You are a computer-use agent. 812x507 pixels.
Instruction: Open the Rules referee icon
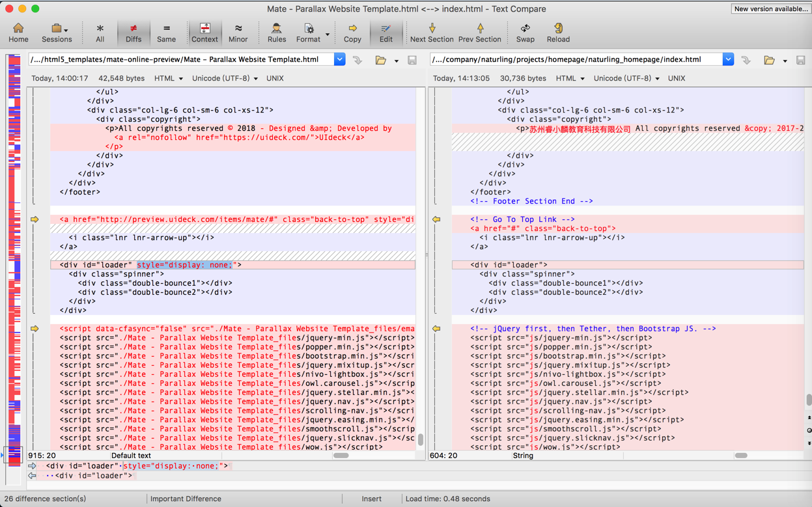click(276, 33)
